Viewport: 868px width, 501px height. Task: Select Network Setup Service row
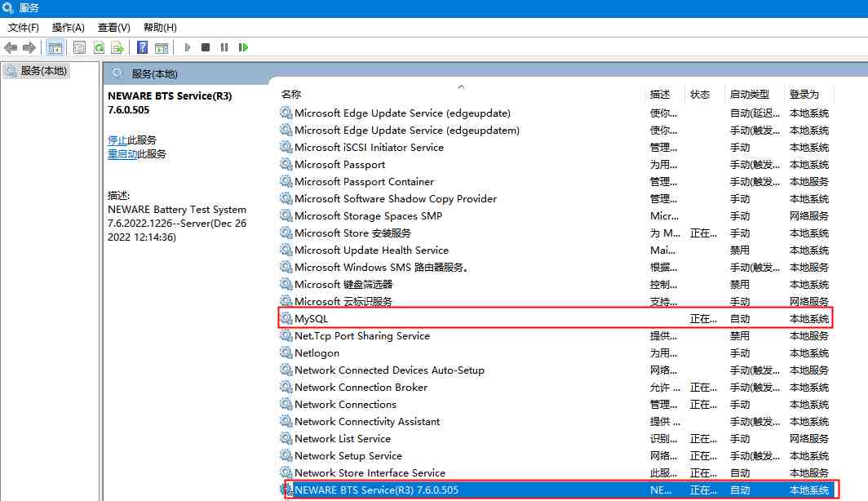(555, 456)
